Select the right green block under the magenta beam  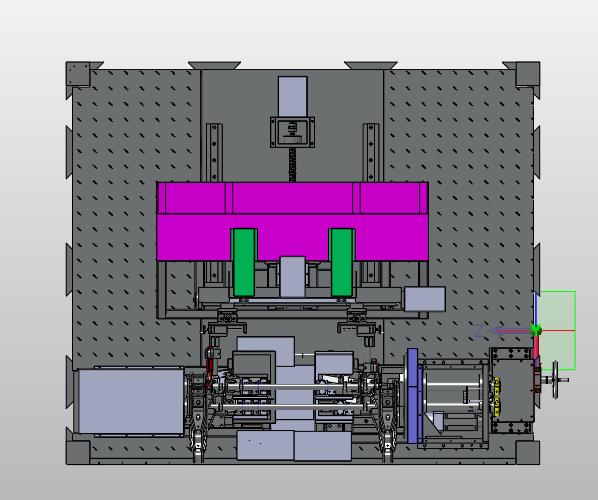click(342, 262)
